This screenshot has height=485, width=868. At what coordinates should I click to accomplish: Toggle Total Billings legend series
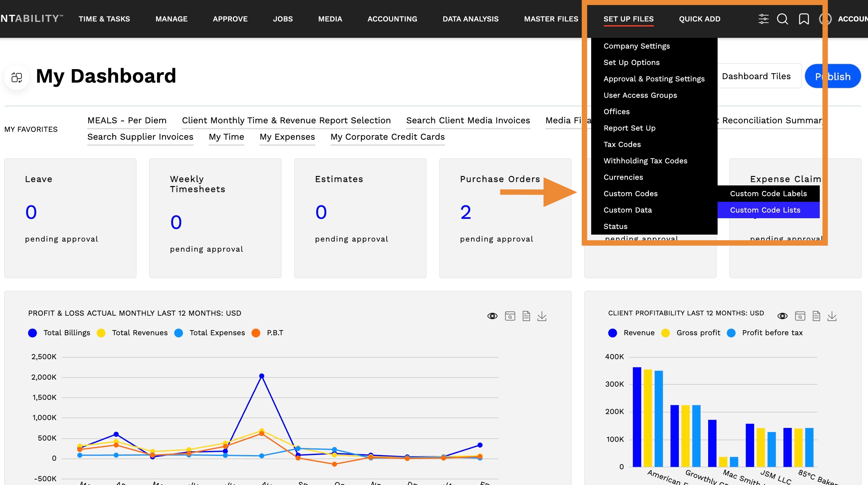point(59,333)
